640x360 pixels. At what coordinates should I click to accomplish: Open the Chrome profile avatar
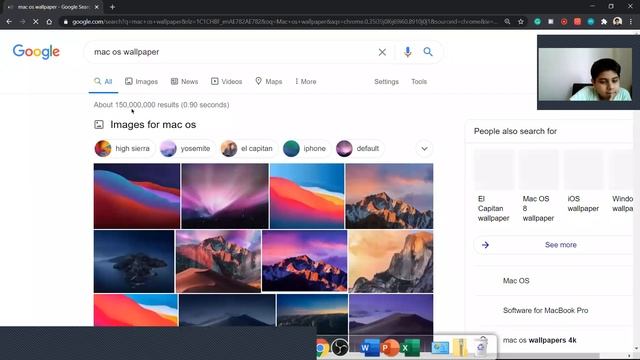click(x=618, y=21)
